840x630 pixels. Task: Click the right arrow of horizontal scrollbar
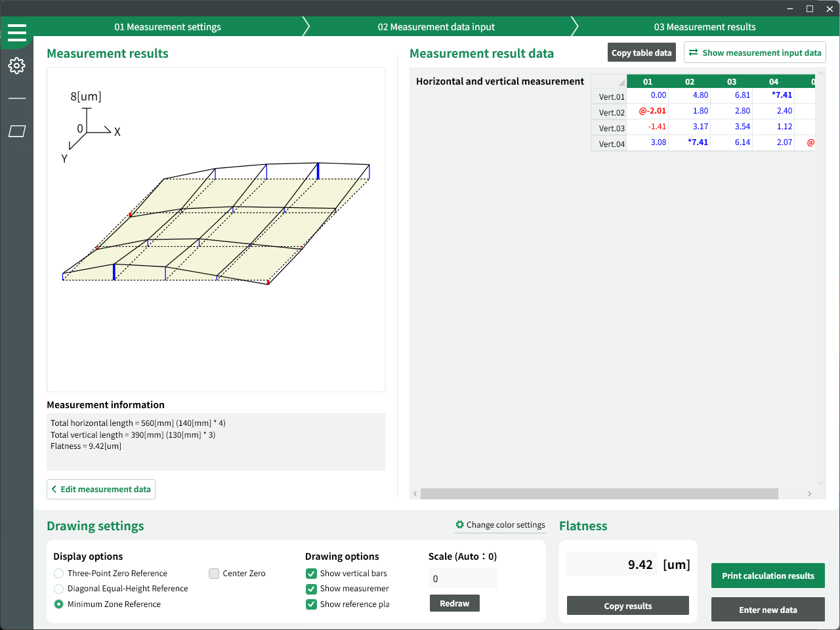point(809,493)
